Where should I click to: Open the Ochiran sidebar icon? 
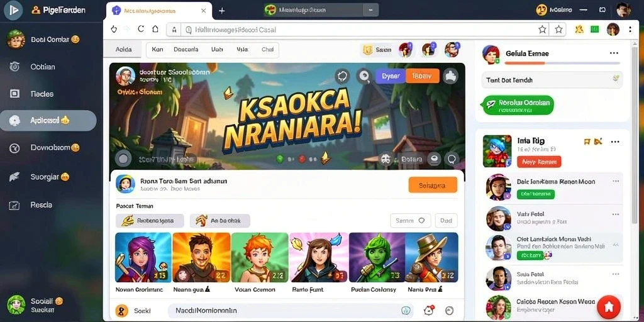pos(15,67)
